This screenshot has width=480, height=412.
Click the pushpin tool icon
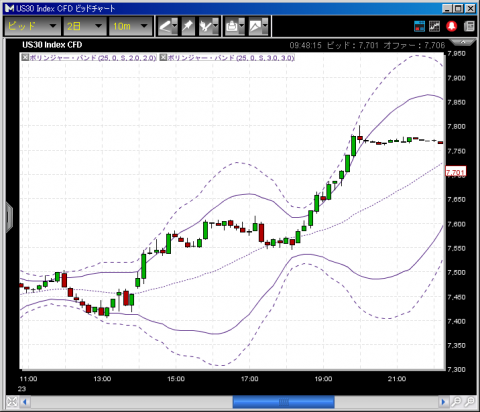pyautogui.click(x=188, y=26)
